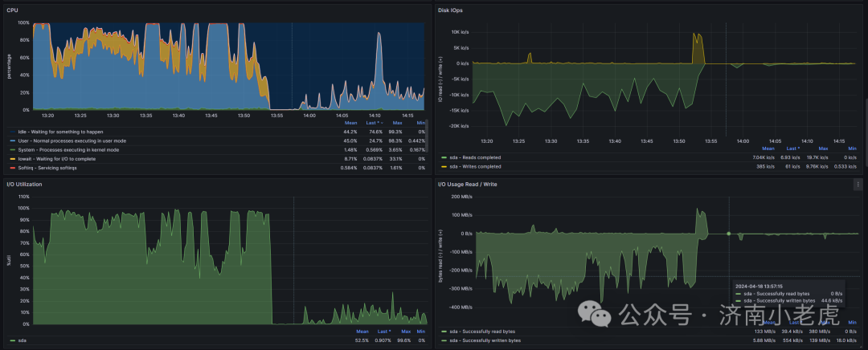The height and width of the screenshot is (350, 868).
Task: Sort Disk IOps legend by Max column
Action: click(x=823, y=149)
